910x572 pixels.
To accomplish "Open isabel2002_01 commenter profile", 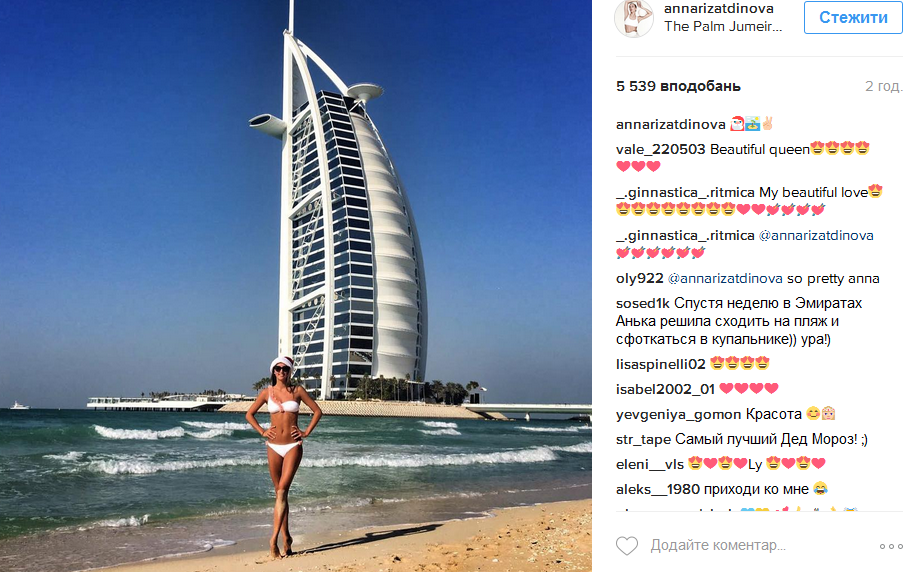I will [665, 389].
